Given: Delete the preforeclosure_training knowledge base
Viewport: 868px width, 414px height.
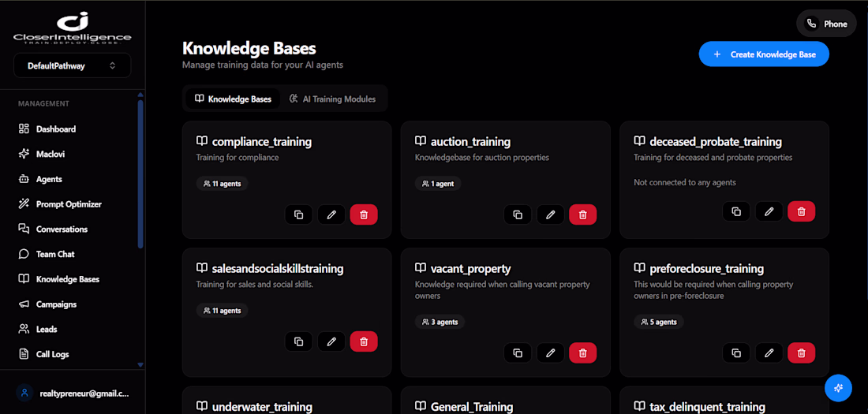Looking at the screenshot, I should coord(801,352).
